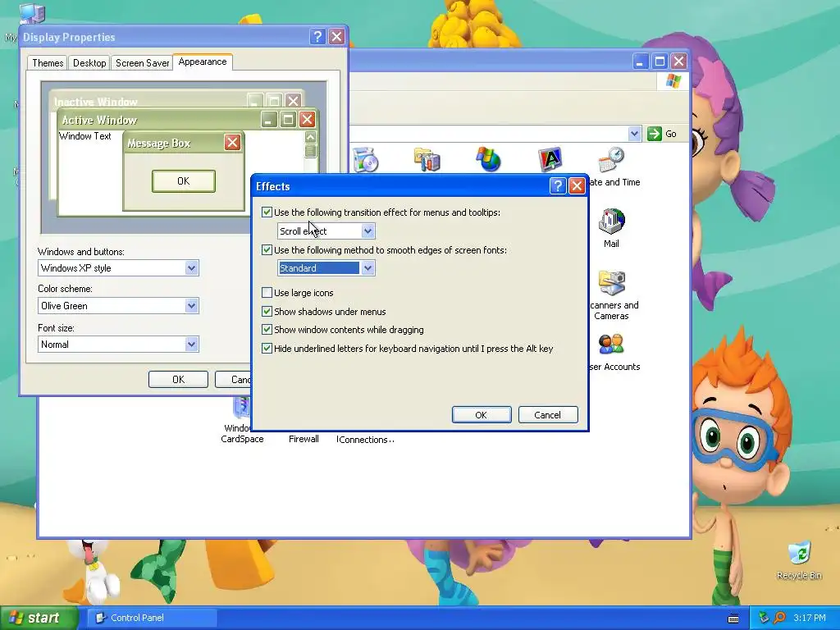Screen dimensions: 840x630
Task: Click Control Panel taskbar button
Action: 152,618
